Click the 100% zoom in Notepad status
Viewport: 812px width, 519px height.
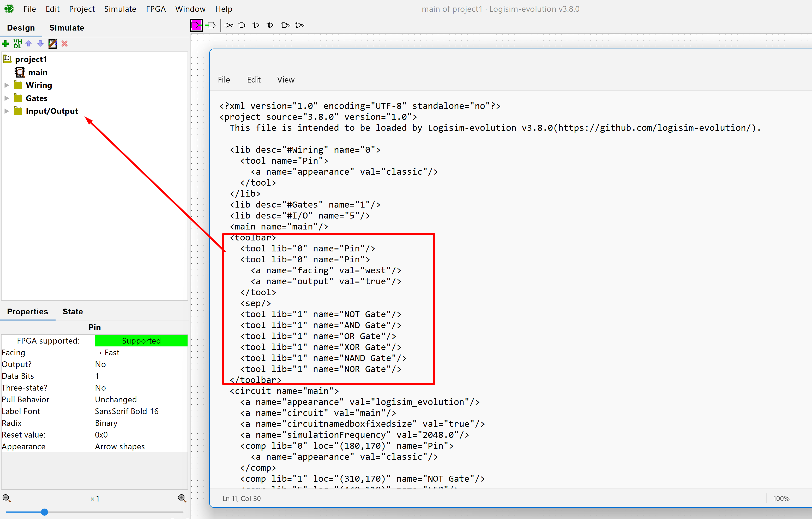pos(781,498)
